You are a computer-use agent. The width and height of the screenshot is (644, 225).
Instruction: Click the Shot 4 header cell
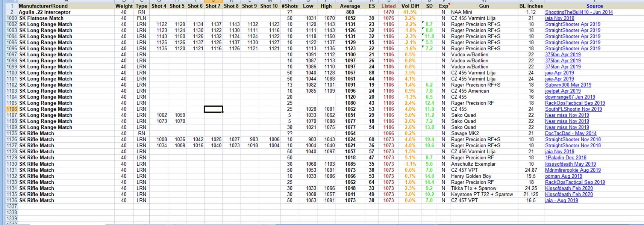point(159,6)
